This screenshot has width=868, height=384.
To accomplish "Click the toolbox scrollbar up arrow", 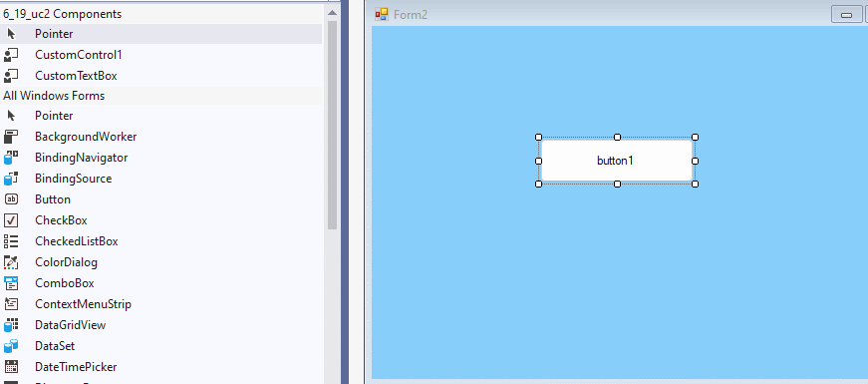I will pyautogui.click(x=332, y=13).
